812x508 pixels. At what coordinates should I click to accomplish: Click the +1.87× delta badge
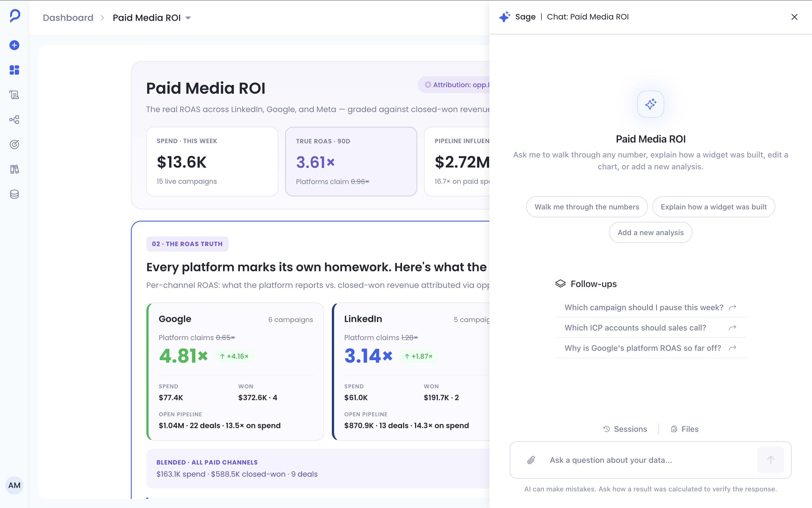coord(418,356)
